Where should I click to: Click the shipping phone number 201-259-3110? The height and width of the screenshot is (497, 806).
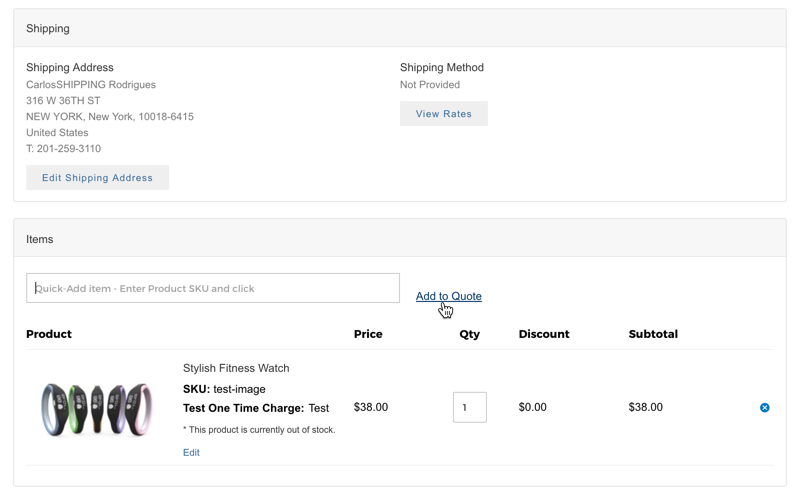coord(68,149)
